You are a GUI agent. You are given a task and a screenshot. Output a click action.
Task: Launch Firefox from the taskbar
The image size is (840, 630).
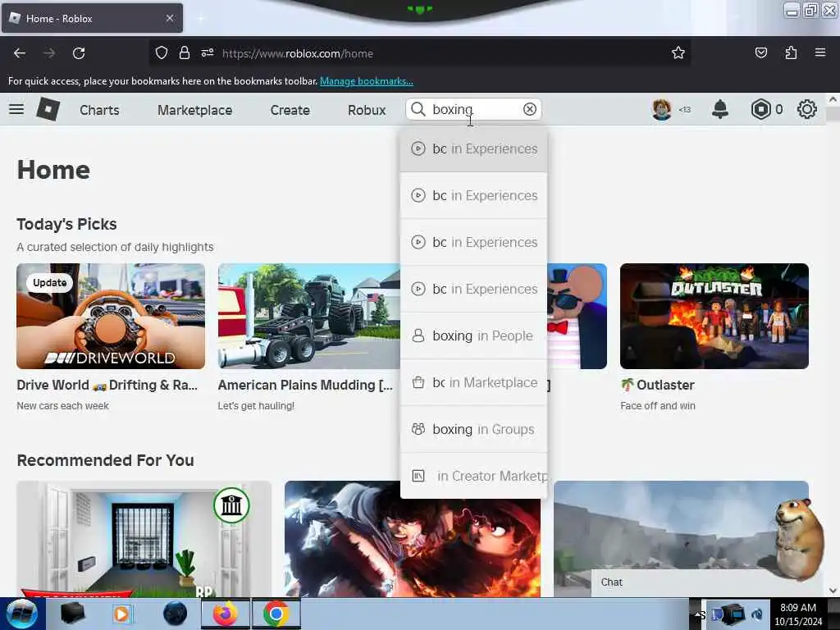pyautogui.click(x=225, y=614)
